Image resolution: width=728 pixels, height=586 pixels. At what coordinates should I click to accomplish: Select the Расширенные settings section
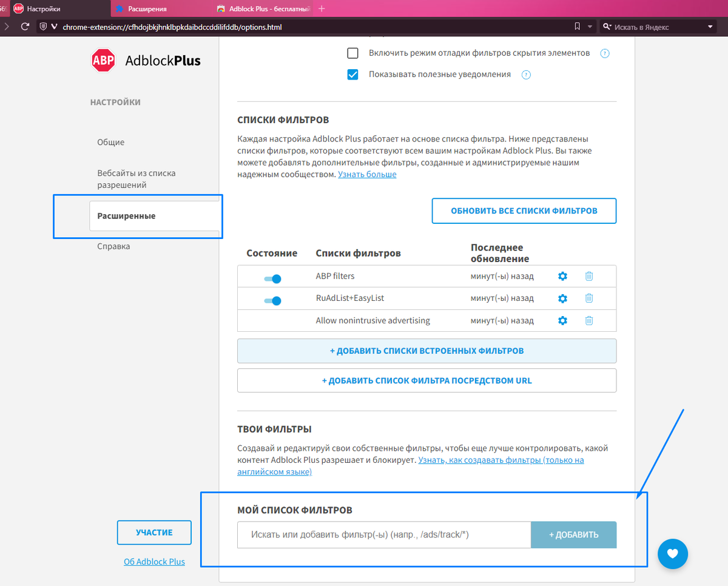click(x=154, y=216)
